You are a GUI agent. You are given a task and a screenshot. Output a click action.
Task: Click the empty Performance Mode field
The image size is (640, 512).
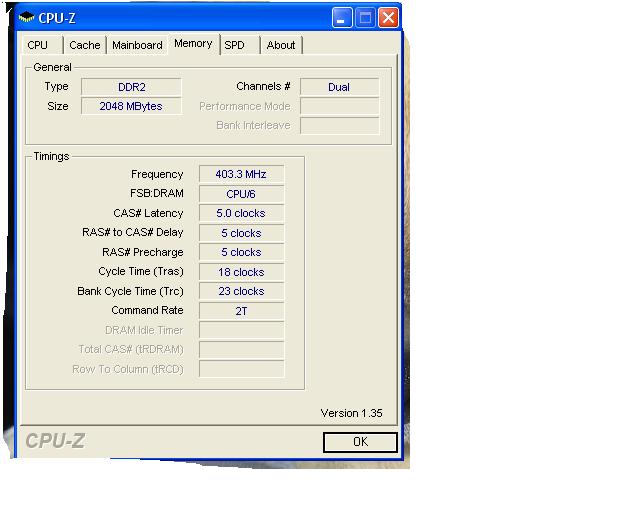click(x=339, y=106)
